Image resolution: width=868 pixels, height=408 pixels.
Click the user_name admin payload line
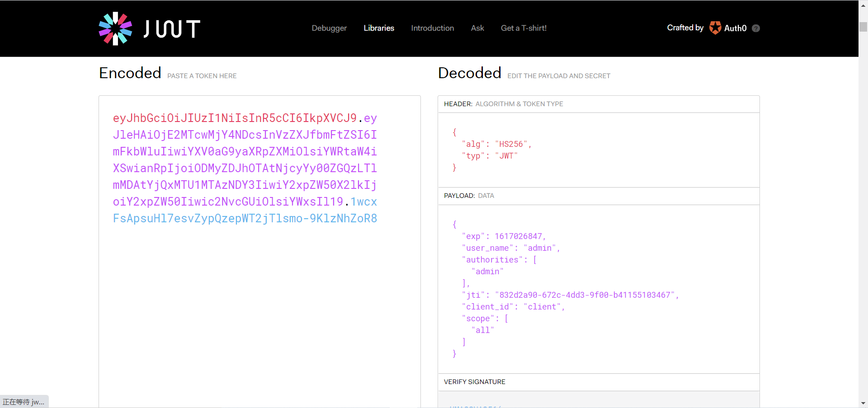pyautogui.click(x=510, y=248)
